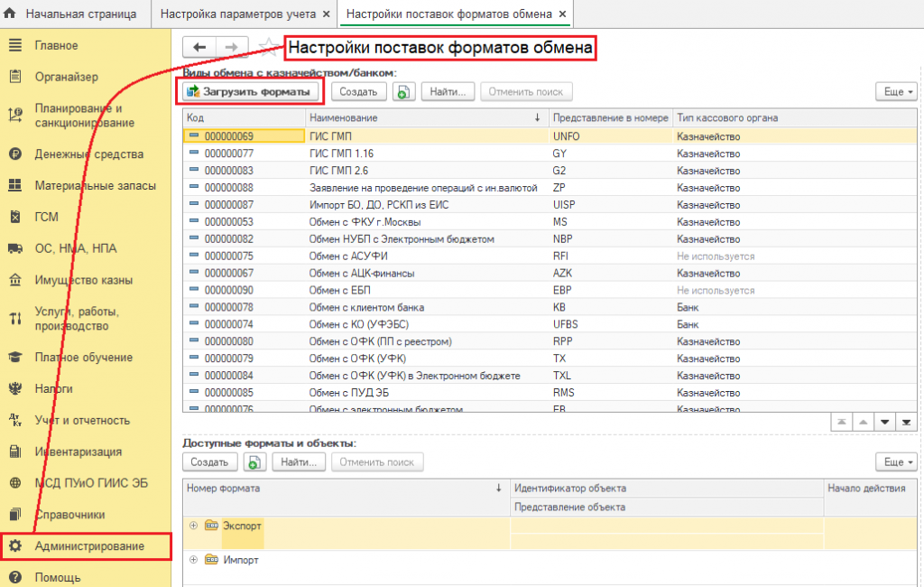
Task: Click Создать in available formats toolbar
Action: coord(209,462)
